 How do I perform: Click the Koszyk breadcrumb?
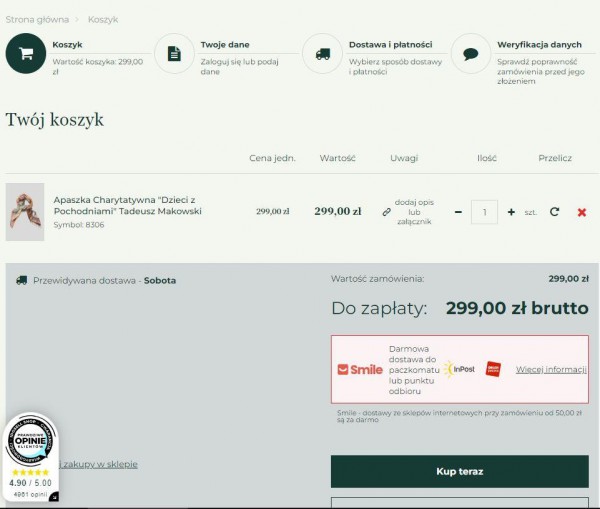coord(103,20)
